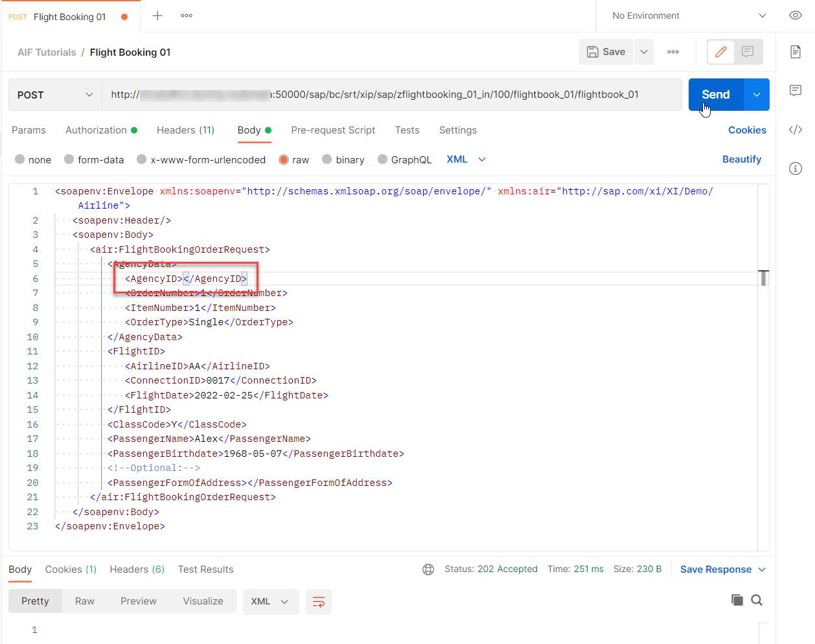Image resolution: width=815 pixels, height=644 pixels.
Task: Search the response with magnifier icon
Action: tap(757, 600)
